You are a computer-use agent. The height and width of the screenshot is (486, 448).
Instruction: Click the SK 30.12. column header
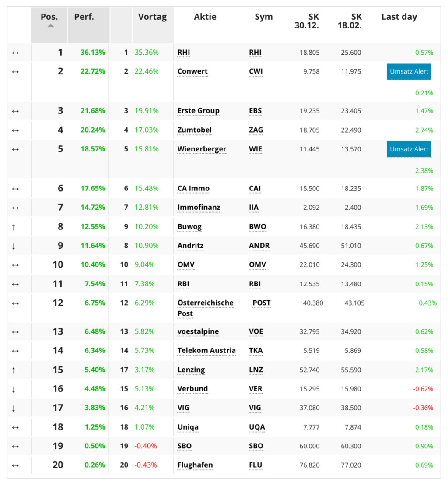307,21
